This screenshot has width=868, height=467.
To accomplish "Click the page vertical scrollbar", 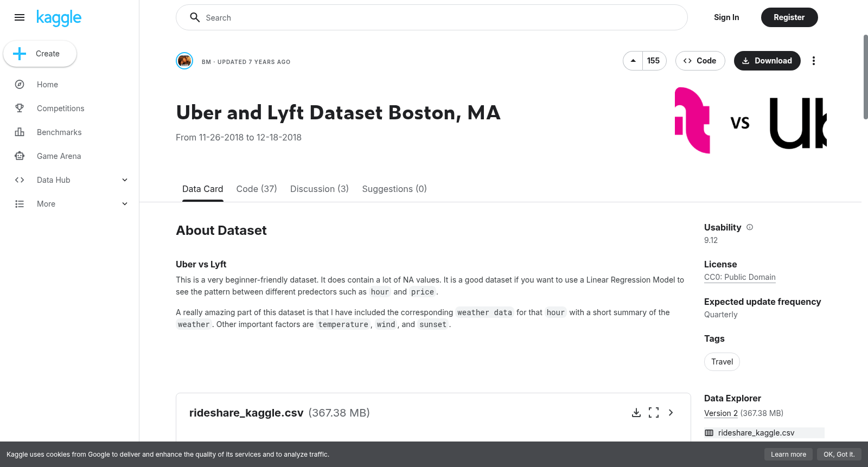I will tap(865, 77).
